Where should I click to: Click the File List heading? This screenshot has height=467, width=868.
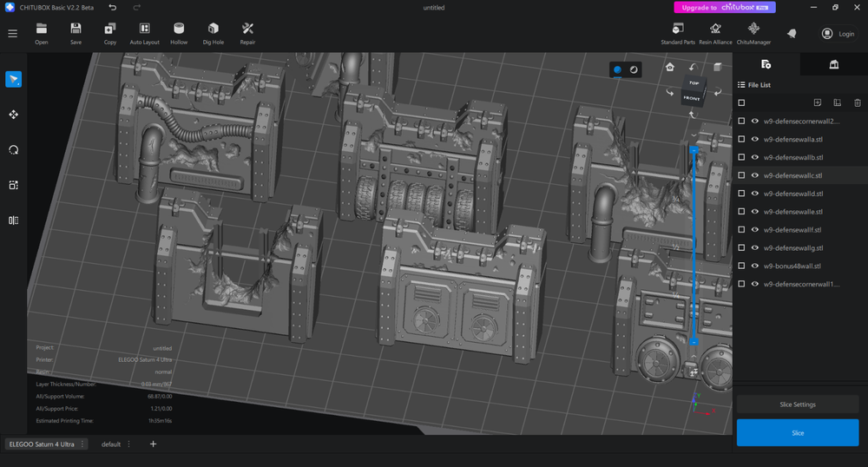tap(759, 85)
